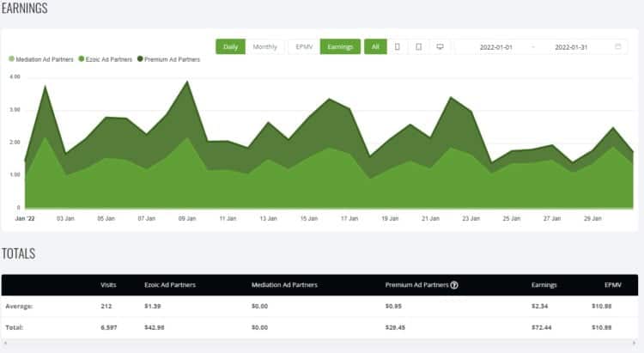The width and height of the screenshot is (644, 353).
Task: Select average visits value 212
Action: [106, 306]
